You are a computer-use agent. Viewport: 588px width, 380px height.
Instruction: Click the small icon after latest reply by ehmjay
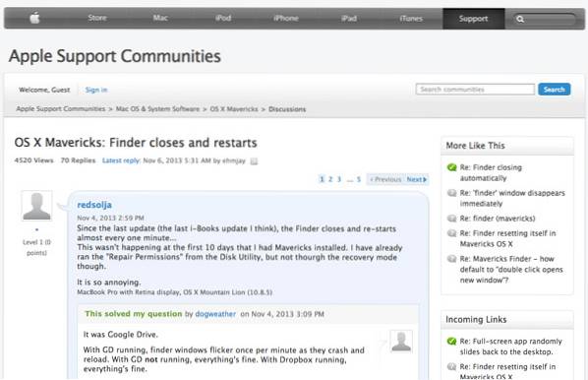coord(254,161)
